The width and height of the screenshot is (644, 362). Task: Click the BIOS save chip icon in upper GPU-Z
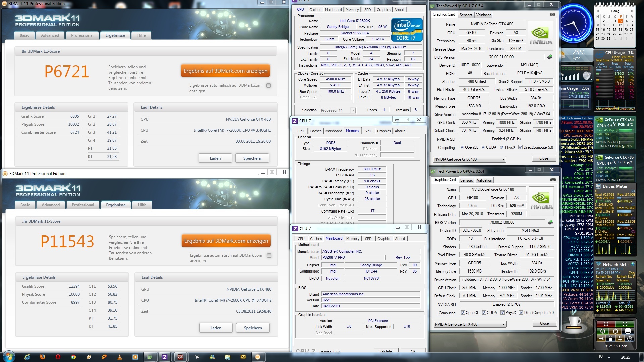click(550, 57)
